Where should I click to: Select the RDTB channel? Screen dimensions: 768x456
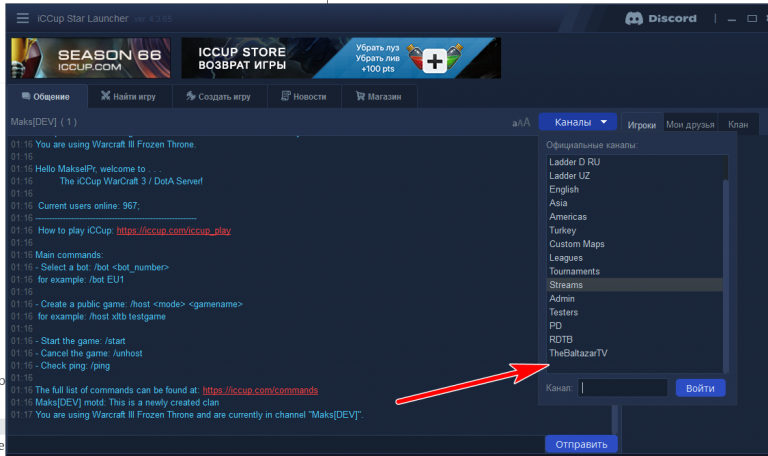pyautogui.click(x=635, y=339)
